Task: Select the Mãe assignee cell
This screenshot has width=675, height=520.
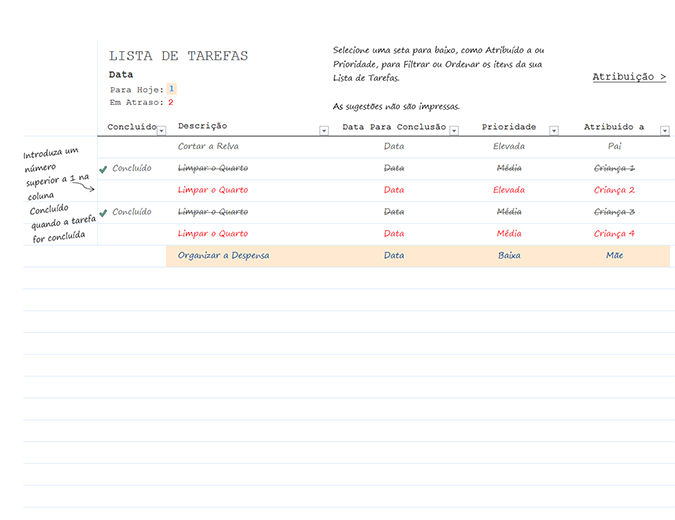Action: 614,255
